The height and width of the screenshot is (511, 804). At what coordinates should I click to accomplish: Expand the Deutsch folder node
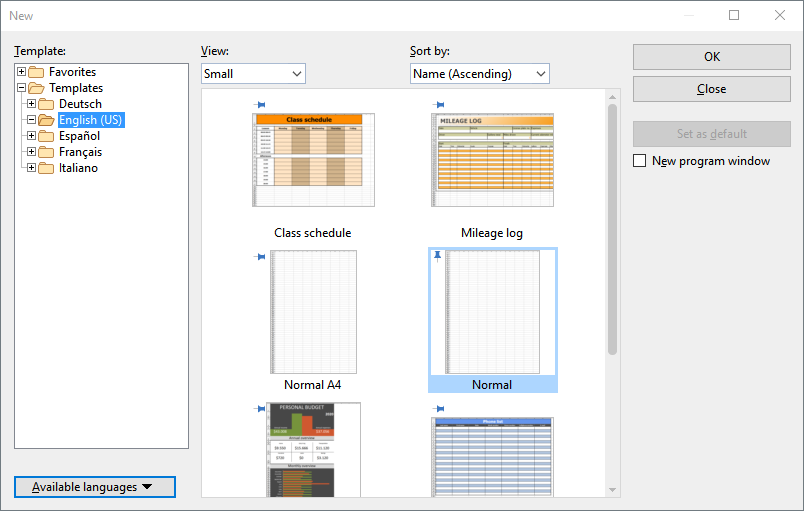tap(31, 104)
